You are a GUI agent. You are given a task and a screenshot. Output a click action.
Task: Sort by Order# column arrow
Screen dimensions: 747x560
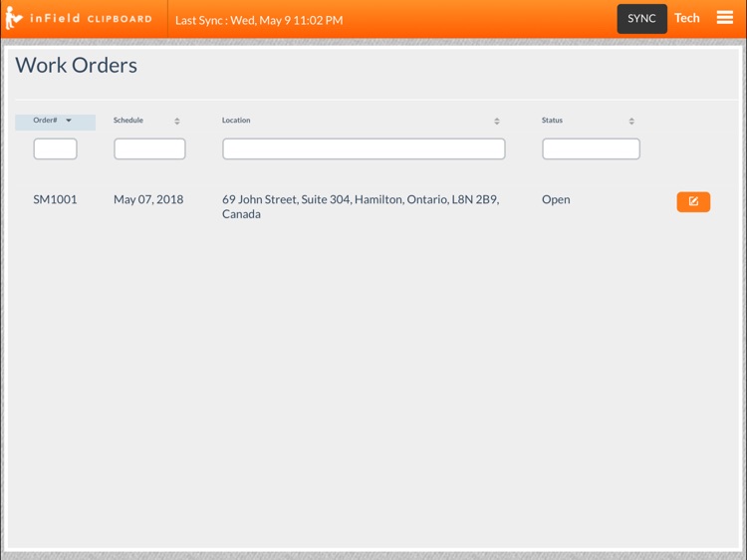69,121
